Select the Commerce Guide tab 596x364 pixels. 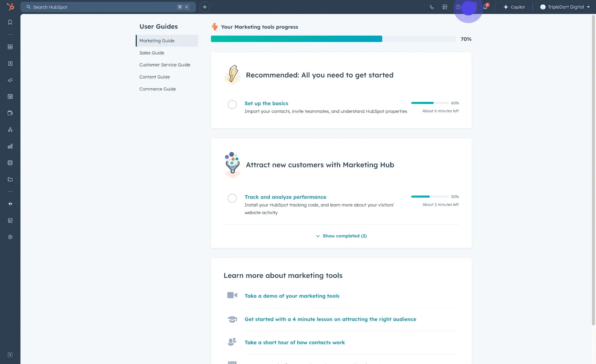tap(158, 89)
